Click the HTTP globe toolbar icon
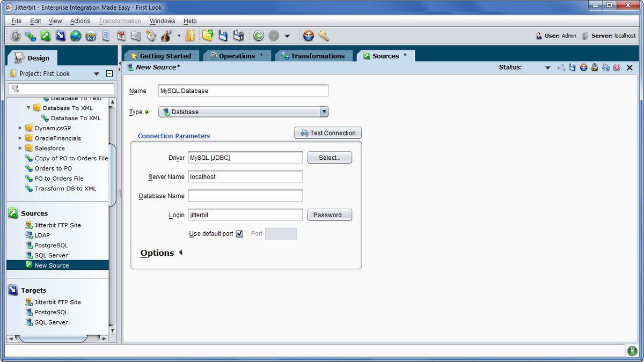 point(91,36)
